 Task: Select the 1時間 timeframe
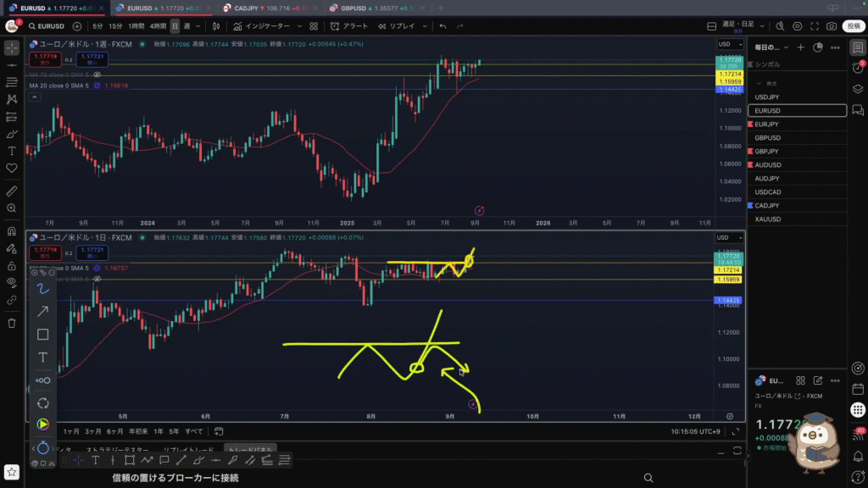pos(136,26)
